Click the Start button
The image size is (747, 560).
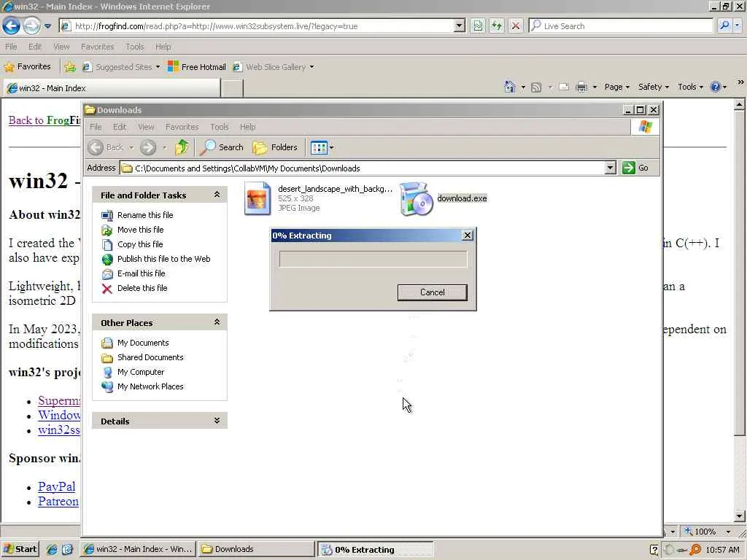point(20,549)
